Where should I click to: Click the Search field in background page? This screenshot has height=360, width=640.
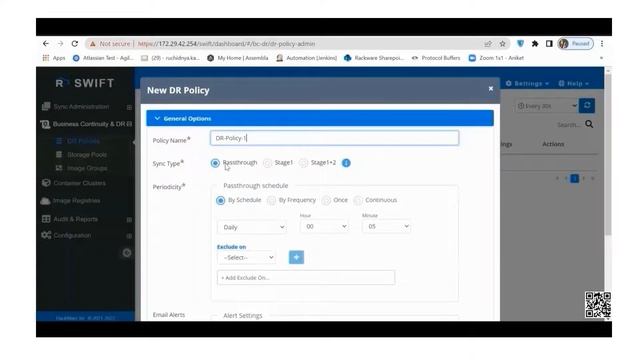tap(569, 124)
